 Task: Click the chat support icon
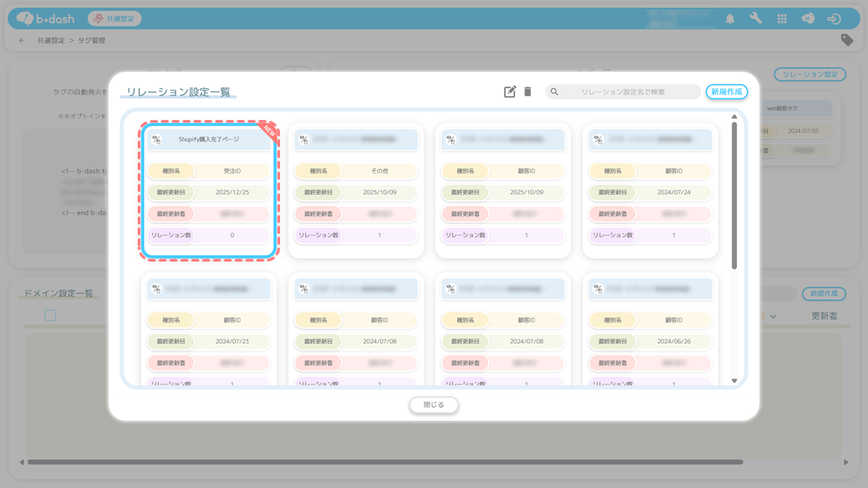point(808,19)
